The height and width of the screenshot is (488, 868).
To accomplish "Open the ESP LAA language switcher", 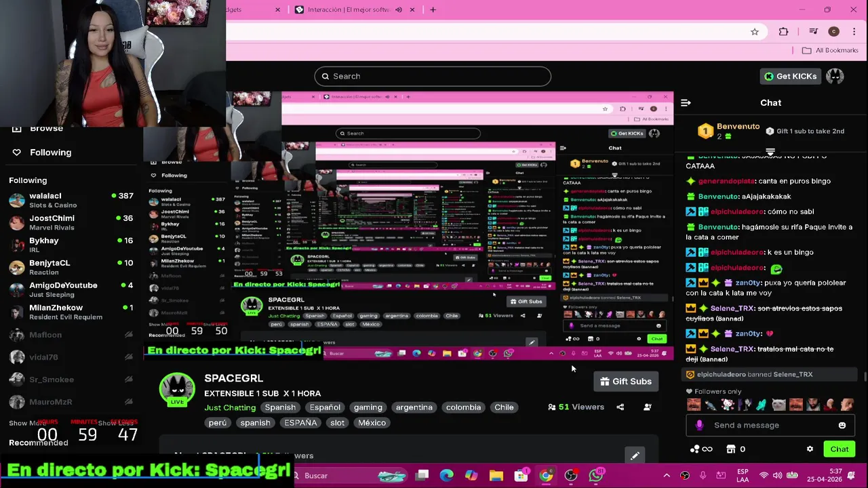I will (743, 475).
